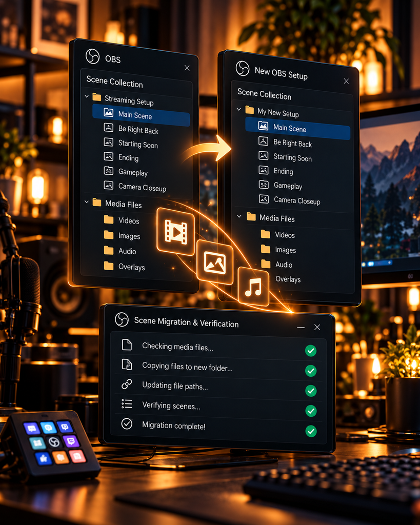Close the OBS window
This screenshot has height=525, width=420.
187,68
